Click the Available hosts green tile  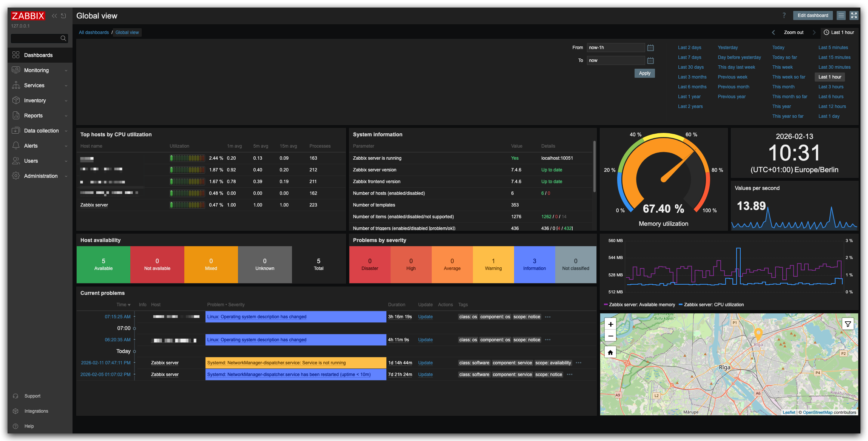click(x=103, y=265)
